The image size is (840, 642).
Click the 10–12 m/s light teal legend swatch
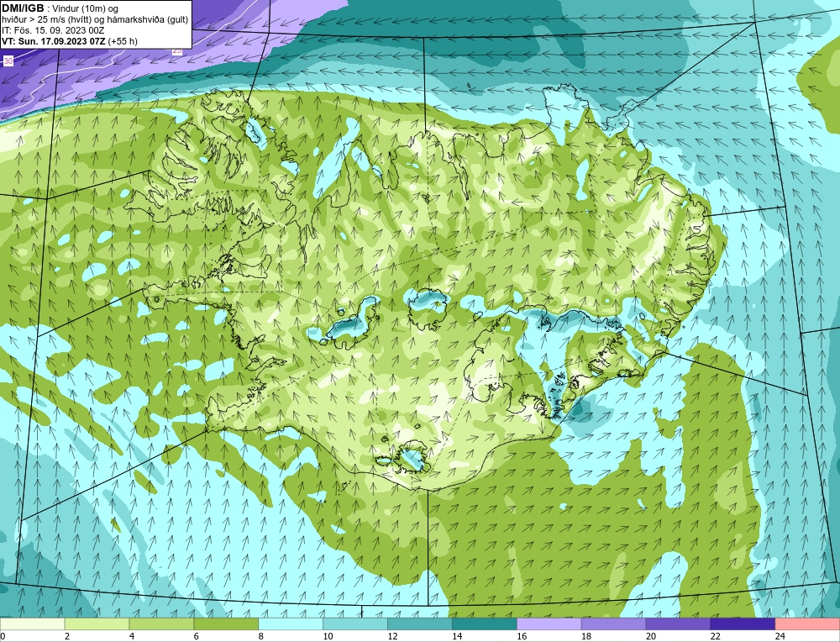(355, 624)
